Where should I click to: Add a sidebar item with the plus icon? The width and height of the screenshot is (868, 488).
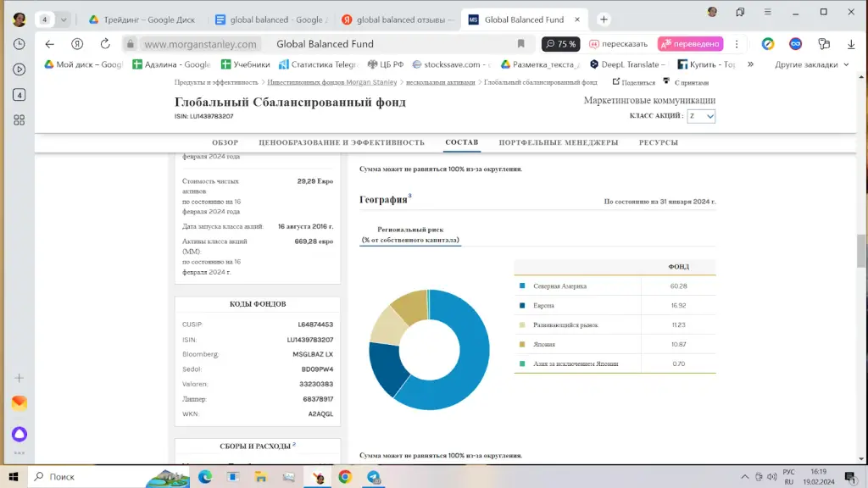click(x=19, y=378)
